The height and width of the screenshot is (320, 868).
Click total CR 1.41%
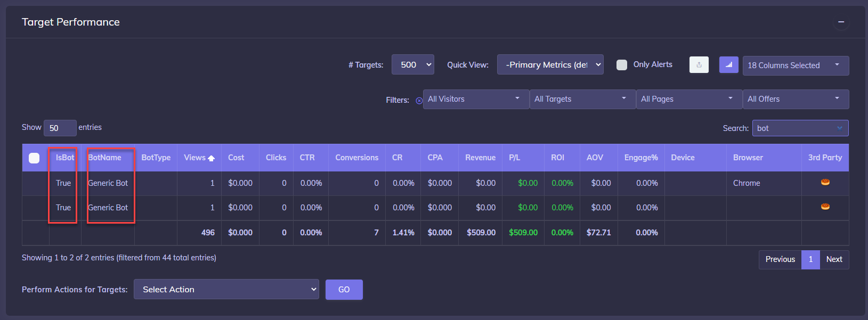[403, 233]
